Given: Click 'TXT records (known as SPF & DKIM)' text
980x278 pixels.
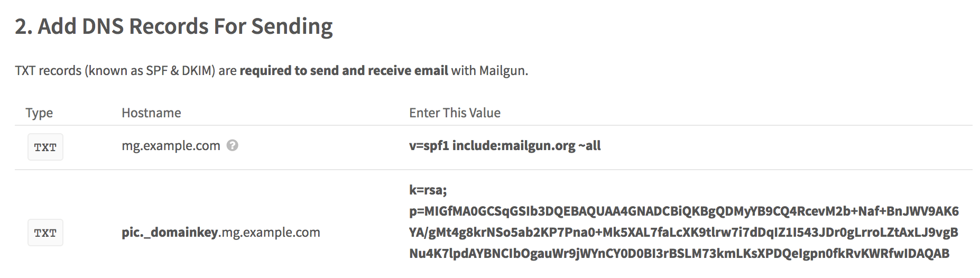Looking at the screenshot, I should tap(115, 71).
